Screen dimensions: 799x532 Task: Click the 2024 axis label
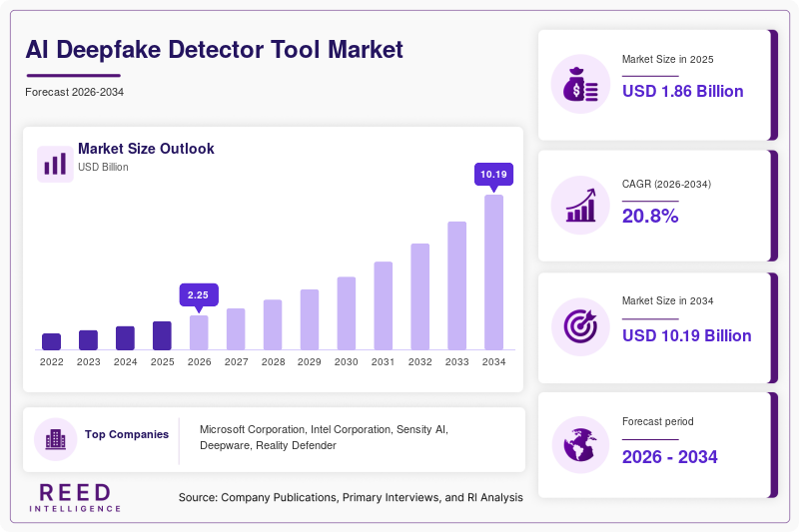126,362
